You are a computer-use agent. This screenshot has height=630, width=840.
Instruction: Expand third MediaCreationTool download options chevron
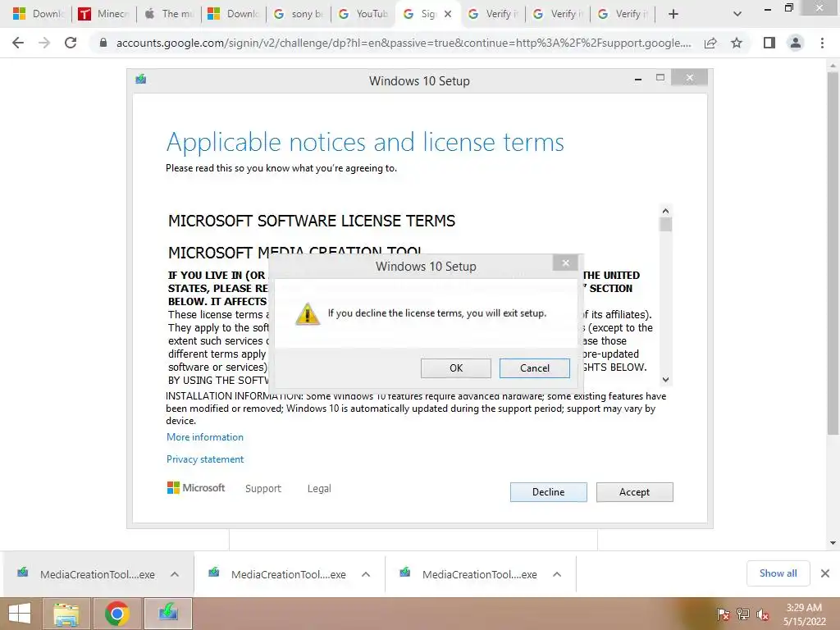coord(557,574)
